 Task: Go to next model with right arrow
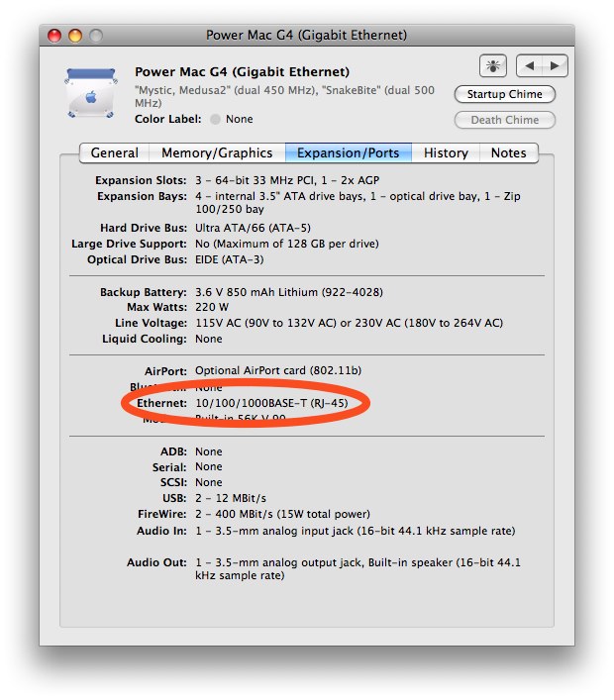pos(555,66)
